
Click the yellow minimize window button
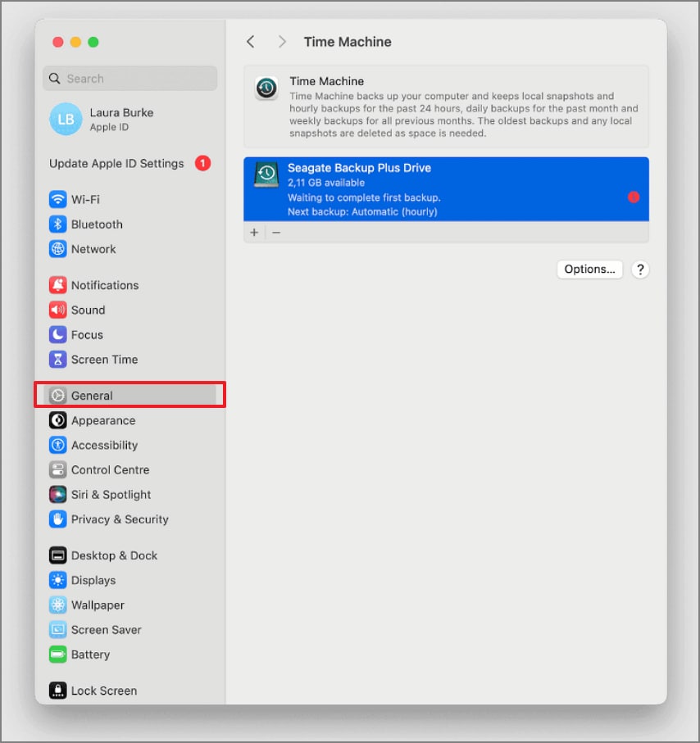click(x=75, y=42)
